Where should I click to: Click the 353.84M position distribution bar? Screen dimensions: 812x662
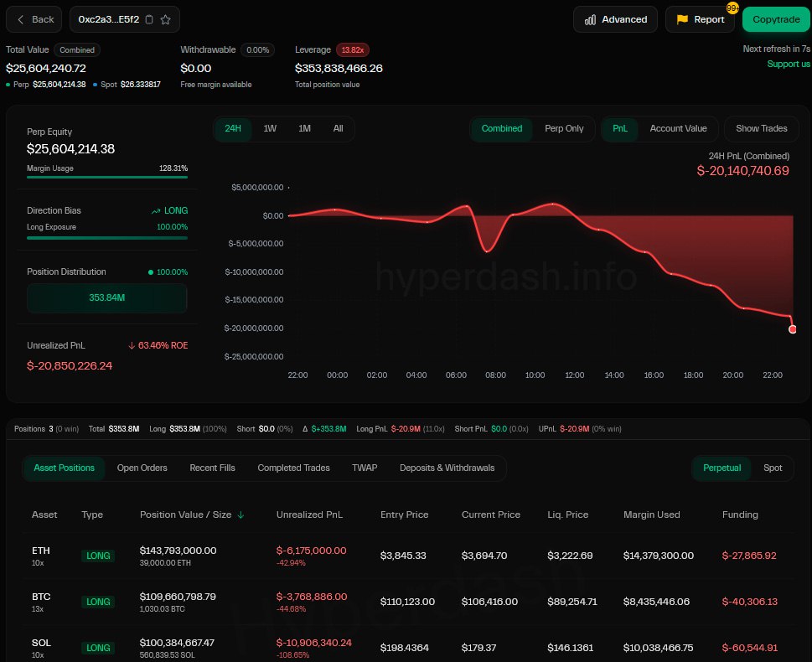pos(106,298)
